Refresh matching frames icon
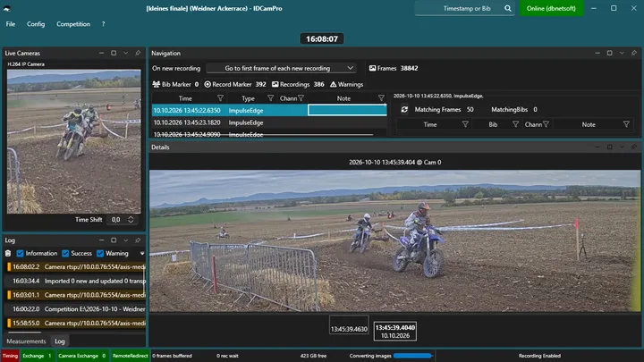 (404, 110)
